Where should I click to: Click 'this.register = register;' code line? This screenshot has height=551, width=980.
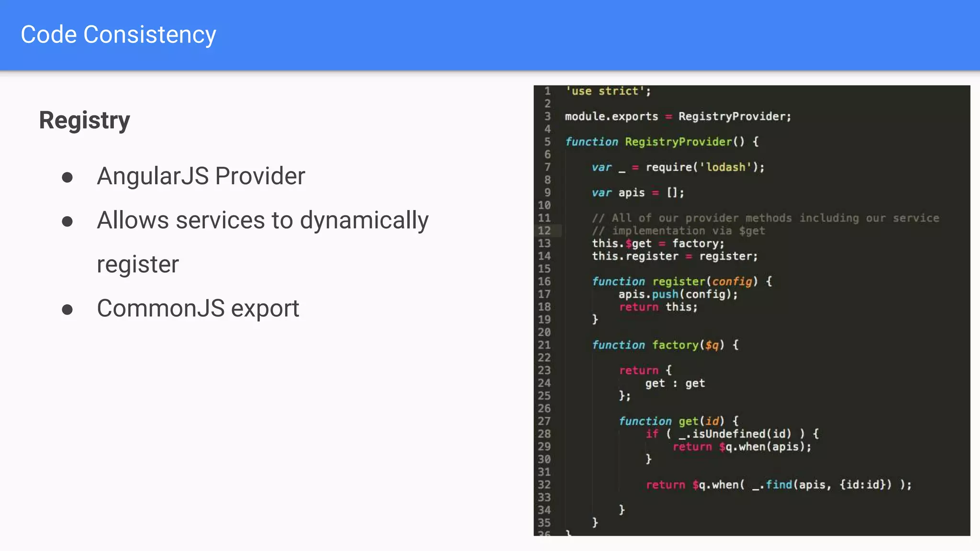(675, 256)
